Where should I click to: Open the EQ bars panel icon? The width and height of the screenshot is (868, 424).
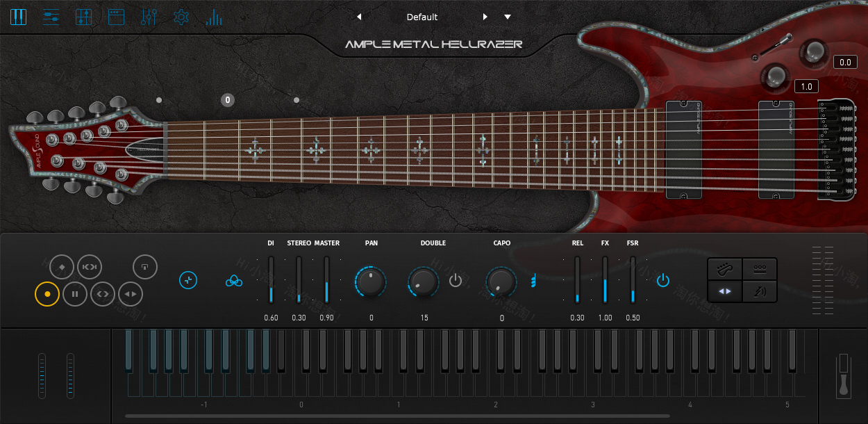(214, 17)
